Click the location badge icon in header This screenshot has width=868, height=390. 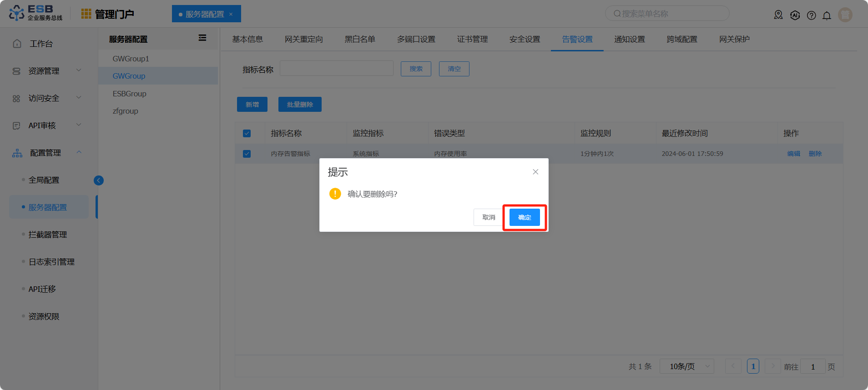[778, 15]
